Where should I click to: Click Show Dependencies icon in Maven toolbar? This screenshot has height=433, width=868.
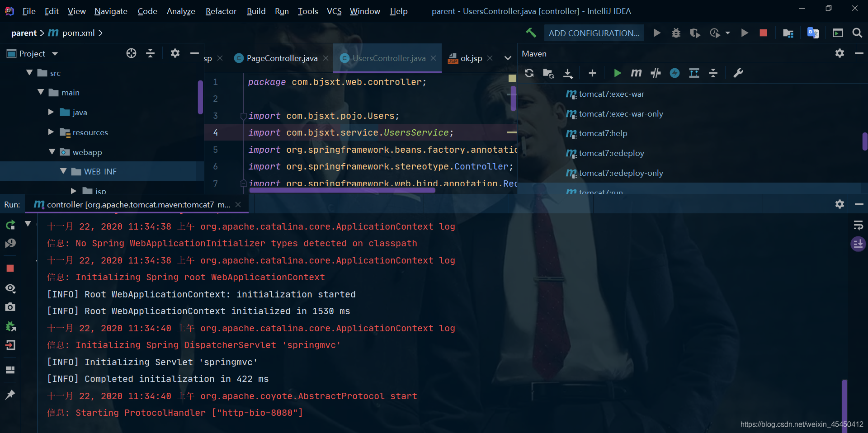[x=694, y=73]
